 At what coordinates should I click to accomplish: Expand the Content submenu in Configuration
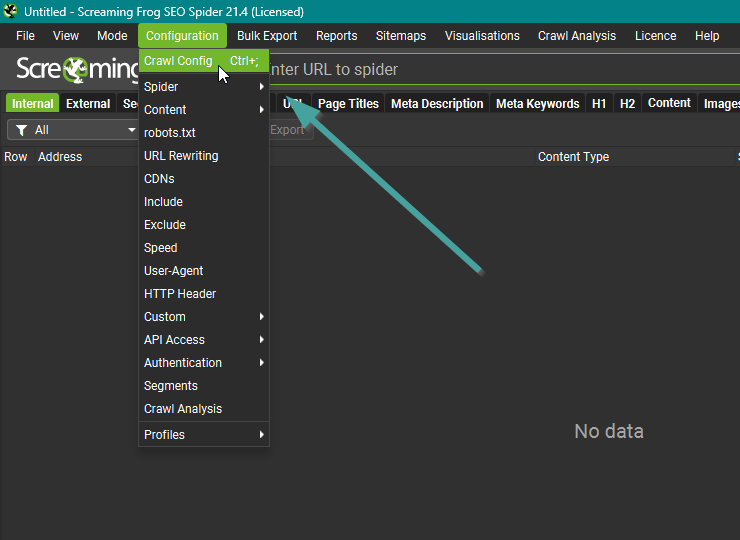tap(204, 110)
